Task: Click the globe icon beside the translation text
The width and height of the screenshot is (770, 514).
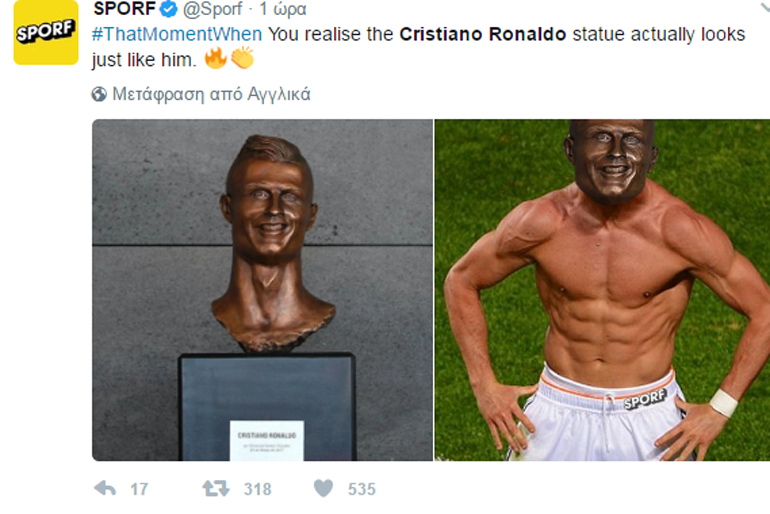Action: pos(99,95)
